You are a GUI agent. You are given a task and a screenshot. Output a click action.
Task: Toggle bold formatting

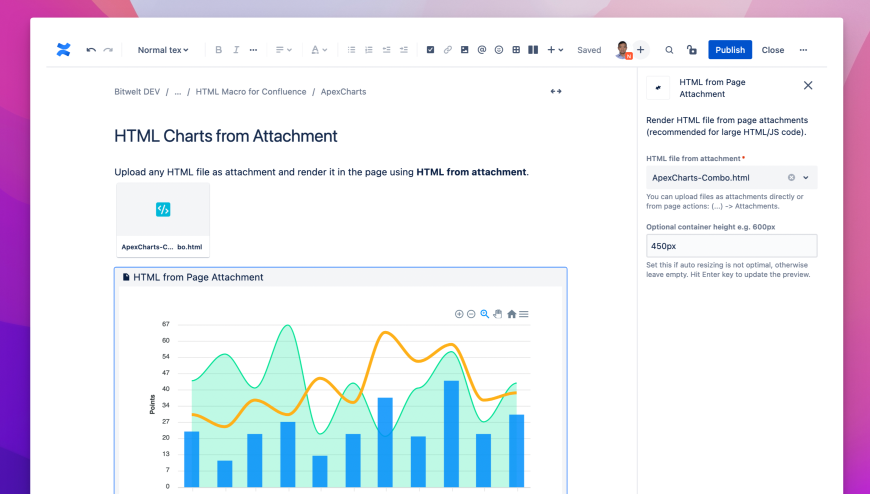pos(219,50)
